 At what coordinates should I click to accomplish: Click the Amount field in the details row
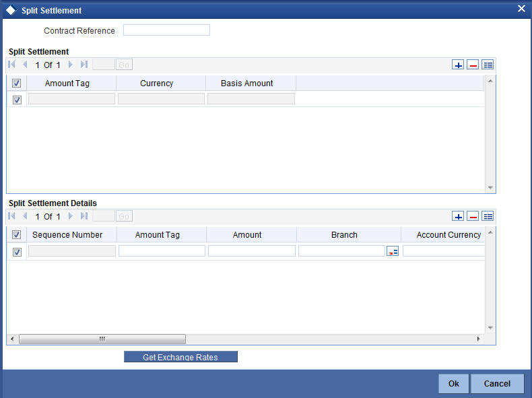click(252, 251)
